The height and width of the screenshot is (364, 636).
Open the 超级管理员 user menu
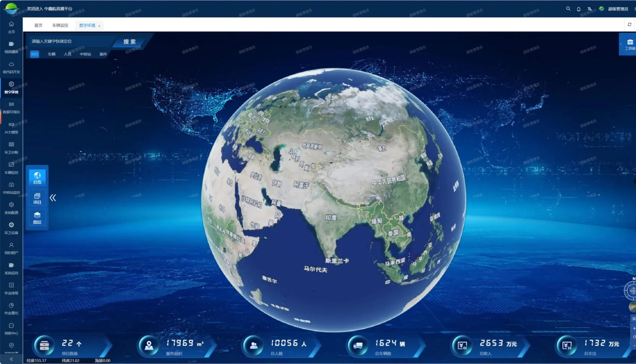click(618, 9)
